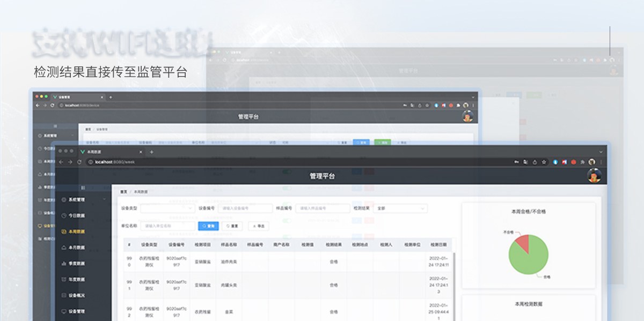Open a new browser tab
The image size is (644, 321).
[x=151, y=152]
